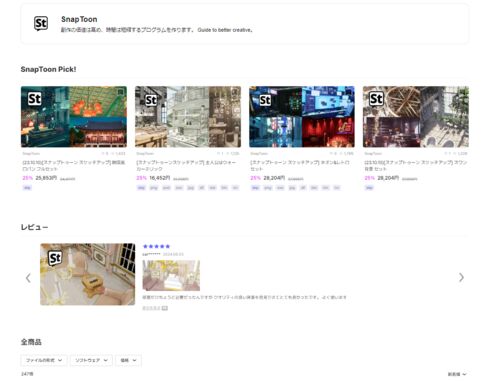The image size is (500, 381).
Task: Open the sort order dropdown
Action: tap(457, 374)
